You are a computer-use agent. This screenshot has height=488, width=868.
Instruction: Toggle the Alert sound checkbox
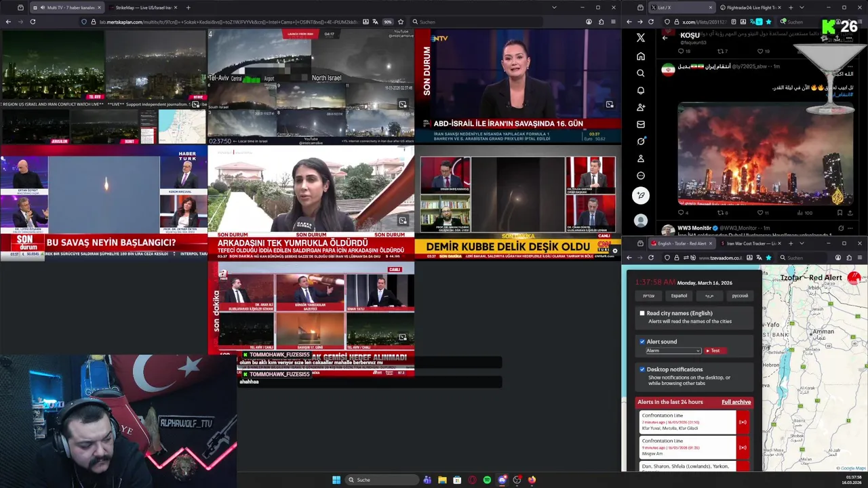pyautogui.click(x=642, y=342)
